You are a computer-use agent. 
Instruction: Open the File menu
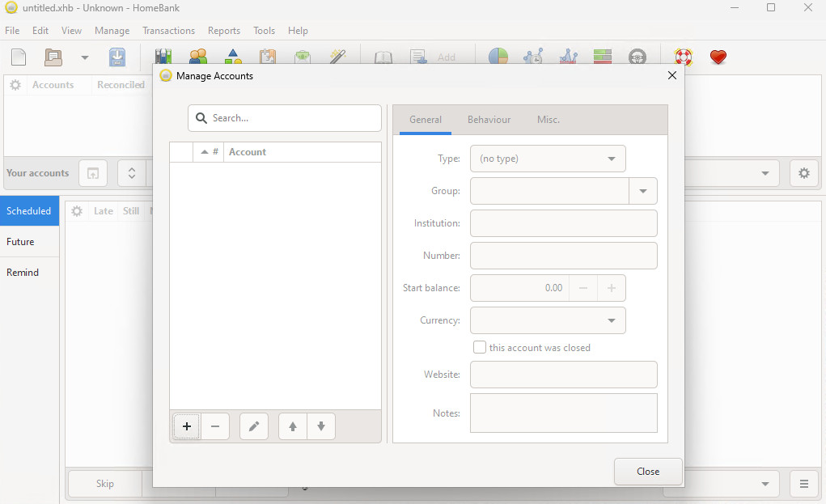click(12, 31)
